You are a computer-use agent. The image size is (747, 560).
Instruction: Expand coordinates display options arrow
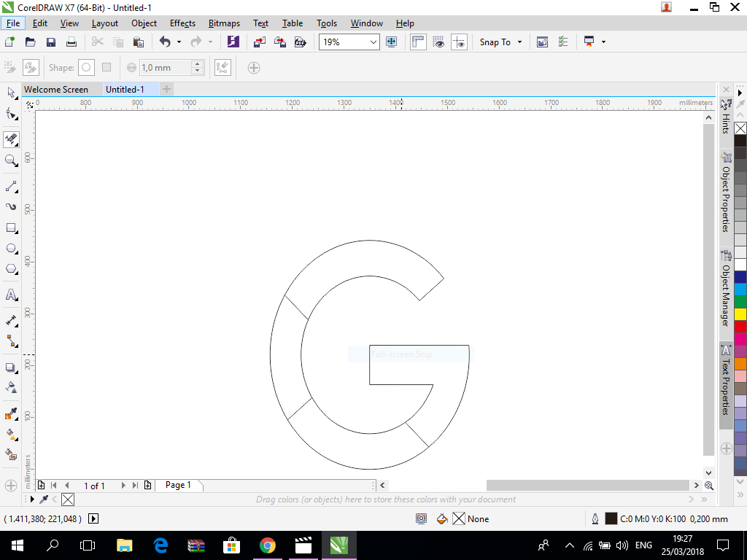point(93,518)
